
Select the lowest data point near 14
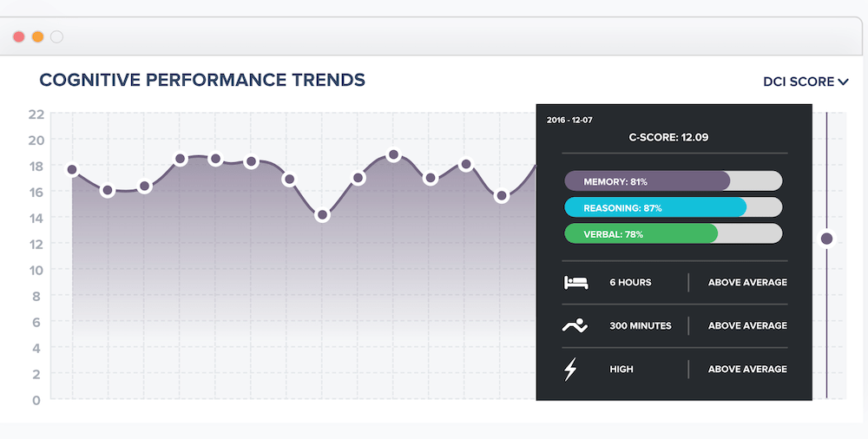click(323, 215)
